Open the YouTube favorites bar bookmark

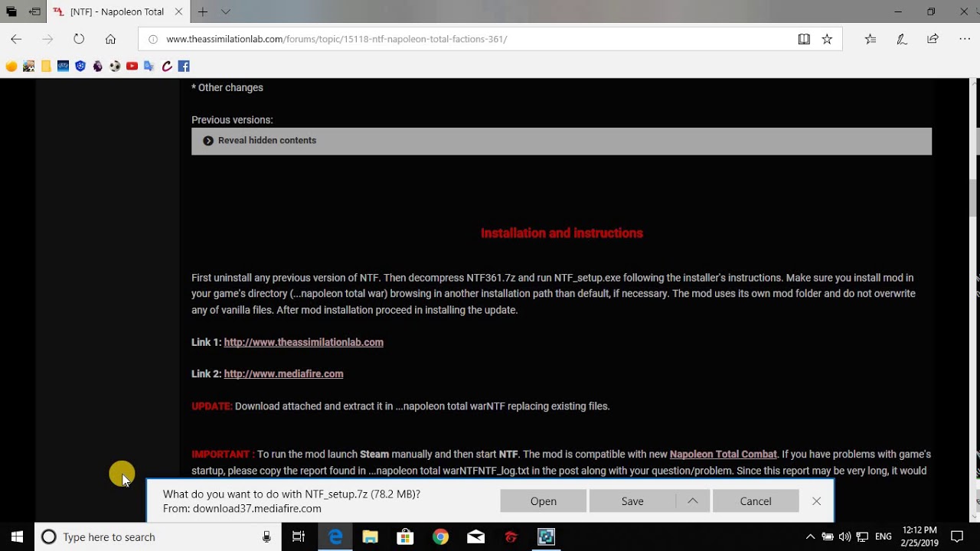pyautogui.click(x=132, y=67)
